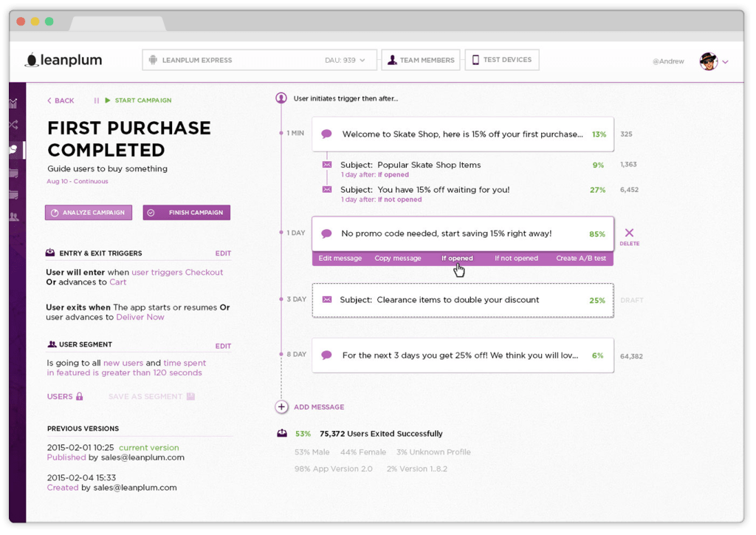Image resolution: width=756 pixels, height=535 pixels.
Task: Open the messaging chat-bubbles sidebar icon
Action: [13, 149]
